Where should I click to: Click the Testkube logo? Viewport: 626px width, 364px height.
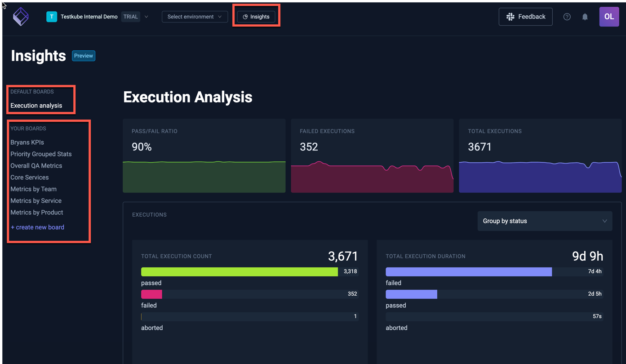[20, 17]
